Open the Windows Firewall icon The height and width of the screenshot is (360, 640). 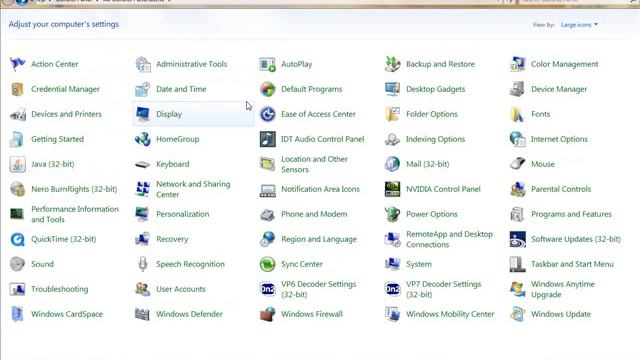(x=267, y=314)
